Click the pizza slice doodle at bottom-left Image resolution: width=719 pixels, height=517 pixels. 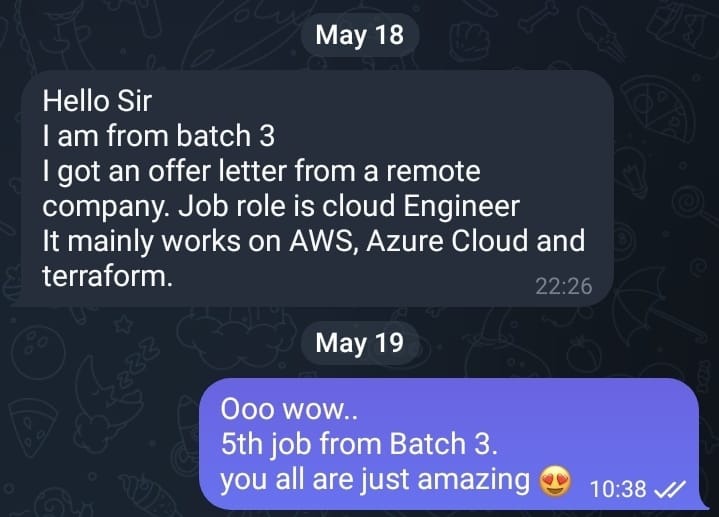tap(33, 427)
